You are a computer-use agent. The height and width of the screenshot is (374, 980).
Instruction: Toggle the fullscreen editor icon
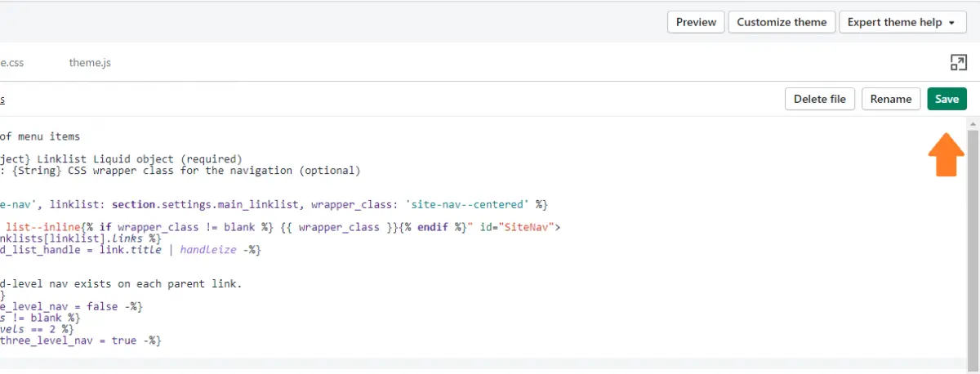pyautogui.click(x=958, y=63)
